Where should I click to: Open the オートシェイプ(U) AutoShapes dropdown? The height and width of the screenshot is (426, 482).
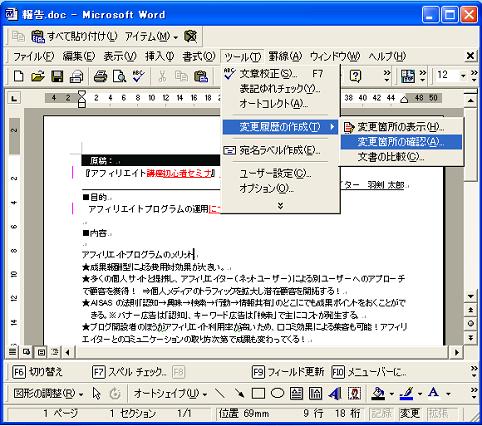click(170, 394)
